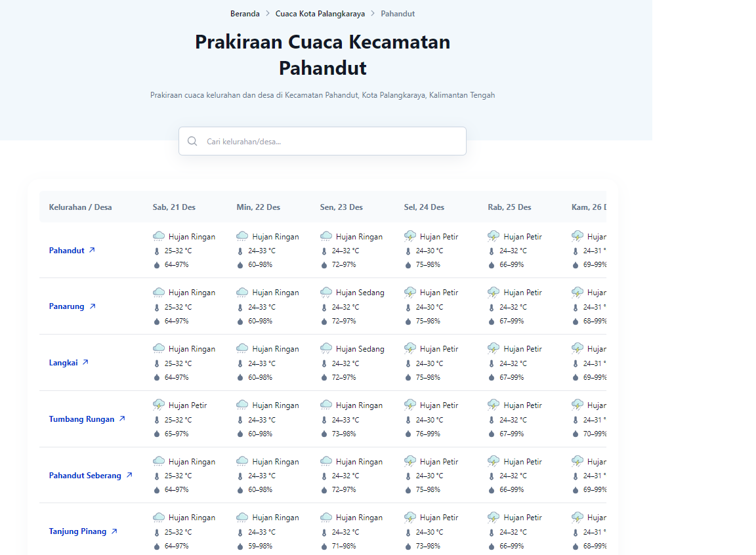Image resolution: width=756 pixels, height=555 pixels.
Task: Click storm icon for Panarung Rab 25 Des
Action: tap(493, 292)
